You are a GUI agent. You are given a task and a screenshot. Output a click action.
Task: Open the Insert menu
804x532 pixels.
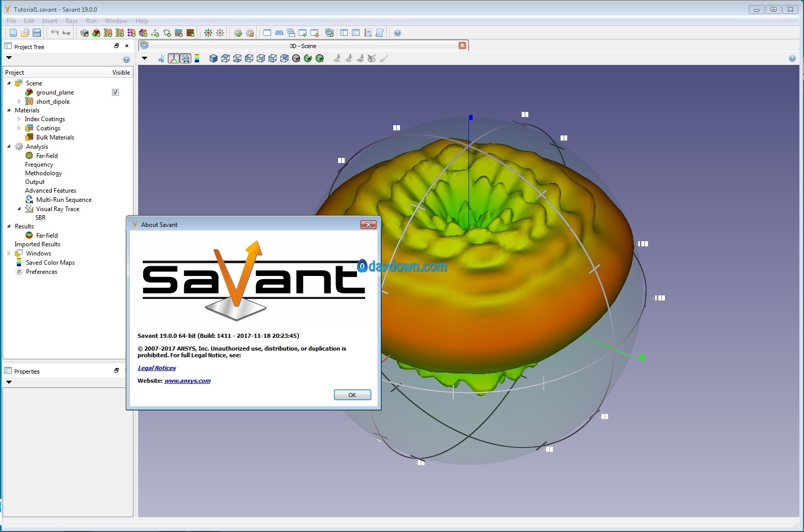pyautogui.click(x=50, y=21)
